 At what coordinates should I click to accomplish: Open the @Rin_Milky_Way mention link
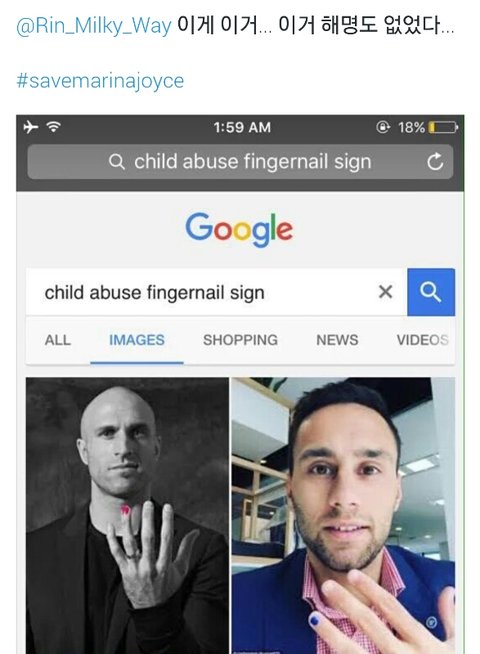click(94, 26)
